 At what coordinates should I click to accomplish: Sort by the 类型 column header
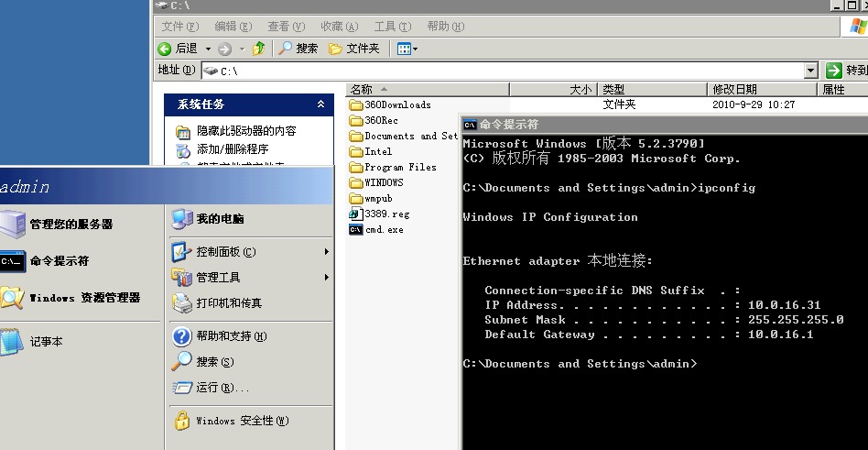coord(653,89)
